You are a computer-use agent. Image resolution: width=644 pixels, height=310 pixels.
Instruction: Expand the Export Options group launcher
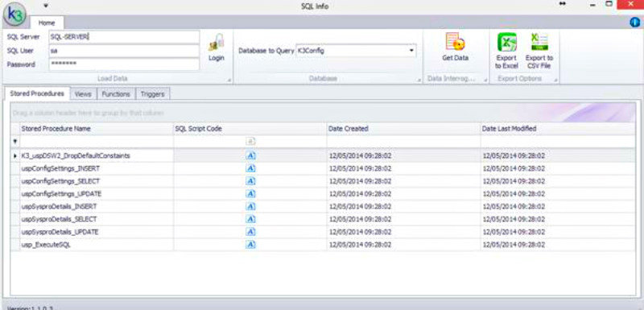coord(555,80)
